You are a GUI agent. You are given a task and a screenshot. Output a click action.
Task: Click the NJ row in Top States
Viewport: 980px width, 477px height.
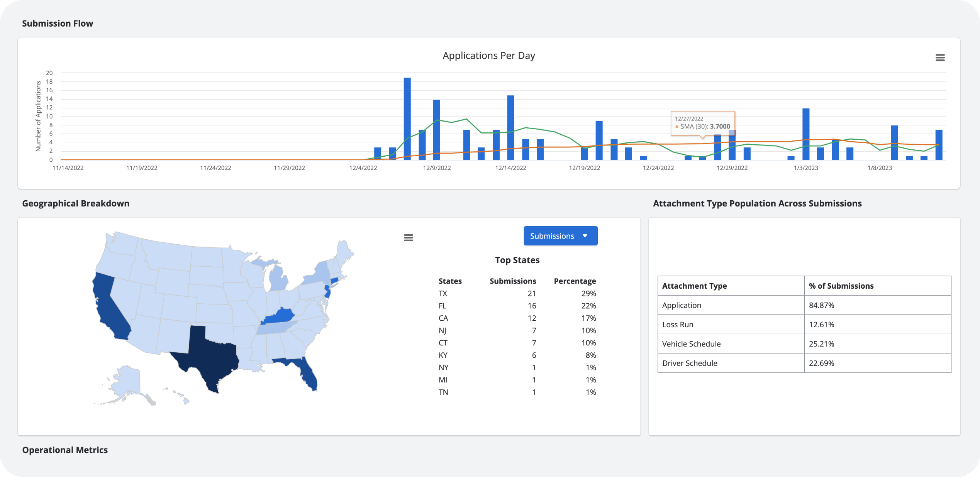[517, 330]
